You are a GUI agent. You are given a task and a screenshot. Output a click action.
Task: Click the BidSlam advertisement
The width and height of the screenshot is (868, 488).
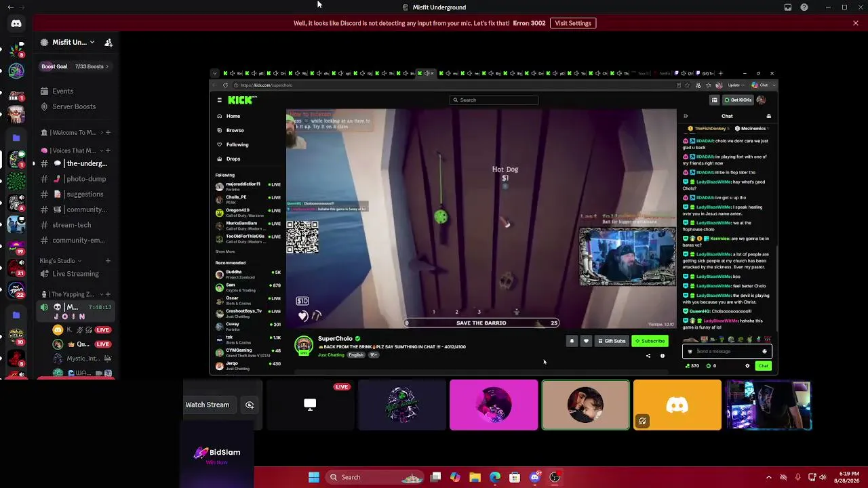point(218,455)
